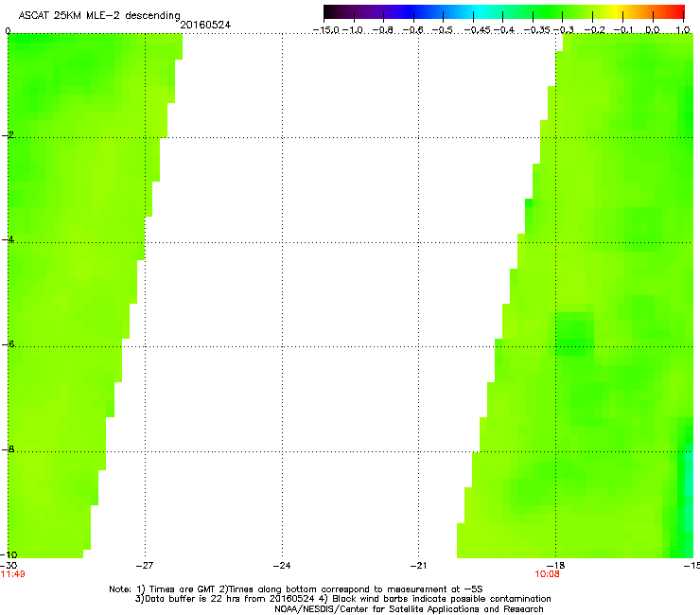Viewport: 700px width, 615px height.
Task: Click the -0.2 color scale label
Action: 595,30
